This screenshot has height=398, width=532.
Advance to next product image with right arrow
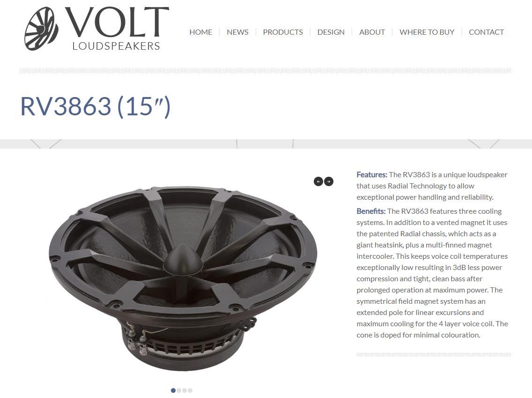tap(329, 181)
